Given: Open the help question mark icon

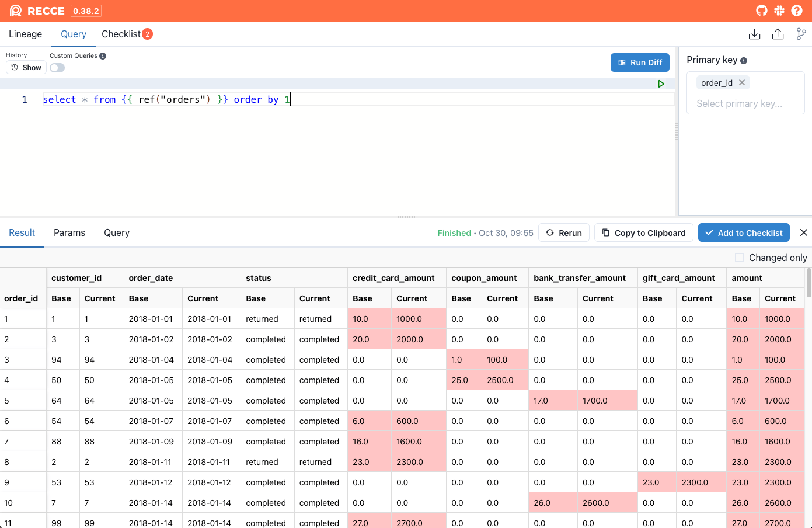Looking at the screenshot, I should (x=797, y=11).
